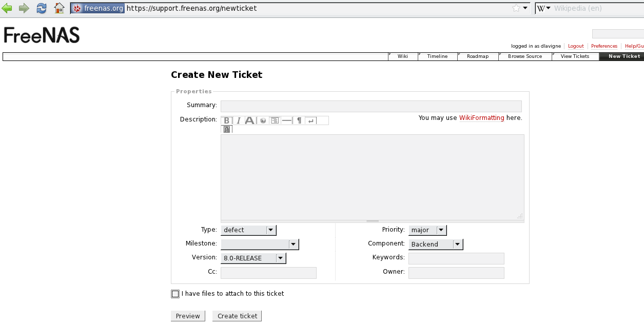Focus the Summary text field
This screenshot has width=644, height=326.
pyautogui.click(x=371, y=106)
